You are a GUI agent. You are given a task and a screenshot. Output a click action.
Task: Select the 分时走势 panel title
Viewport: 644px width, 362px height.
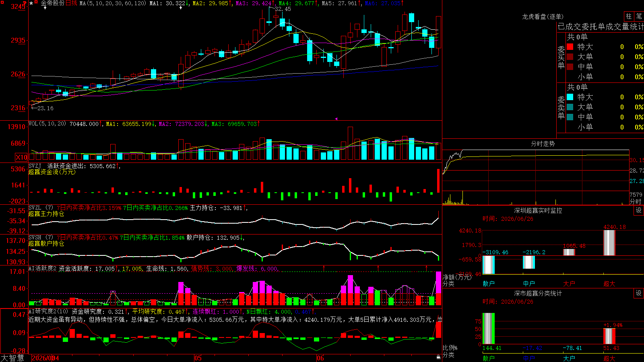click(x=543, y=144)
